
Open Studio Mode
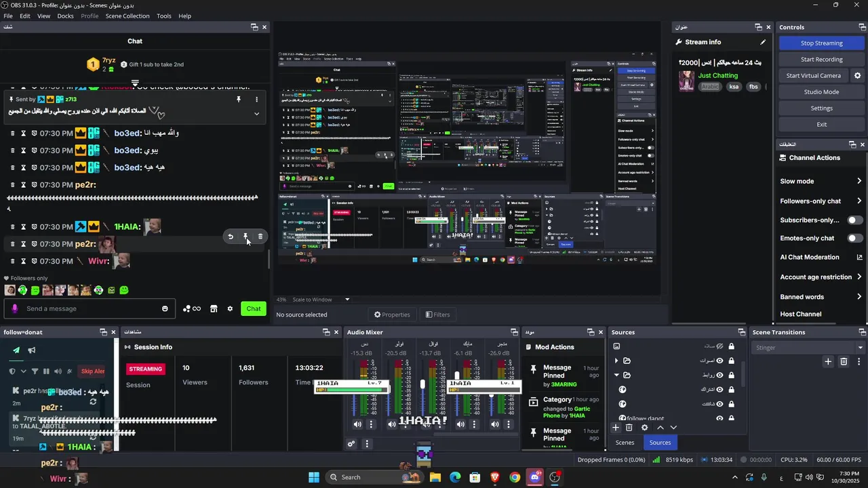tap(821, 92)
